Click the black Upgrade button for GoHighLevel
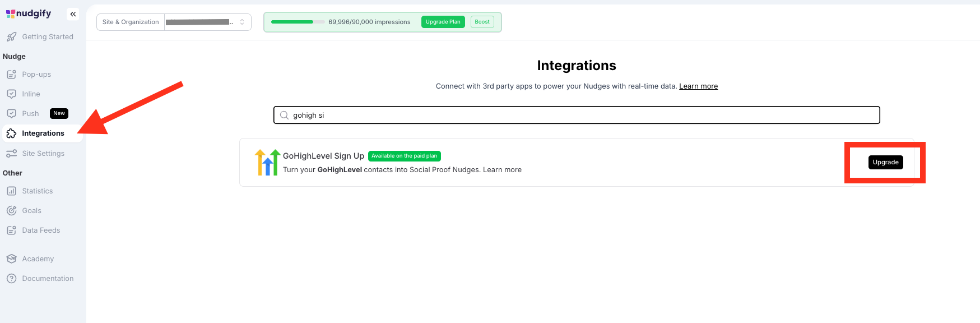Viewport: 980px width, 323px height. pyautogui.click(x=885, y=162)
